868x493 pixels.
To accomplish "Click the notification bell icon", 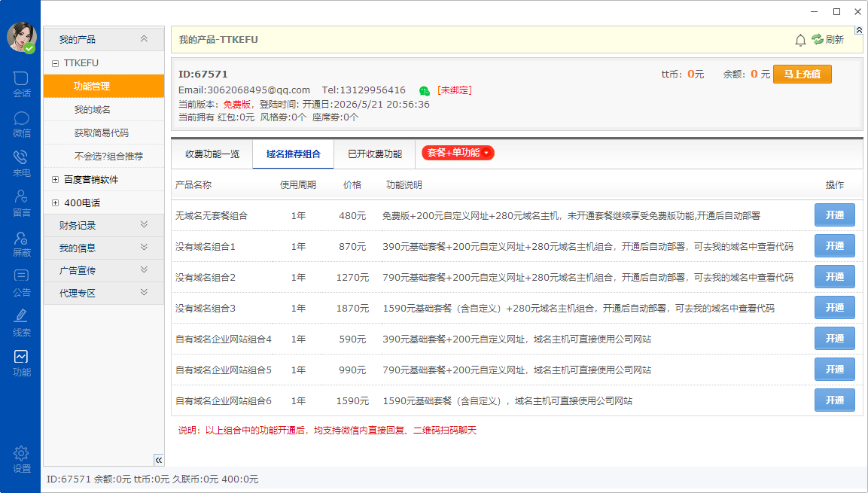I will click(x=800, y=40).
